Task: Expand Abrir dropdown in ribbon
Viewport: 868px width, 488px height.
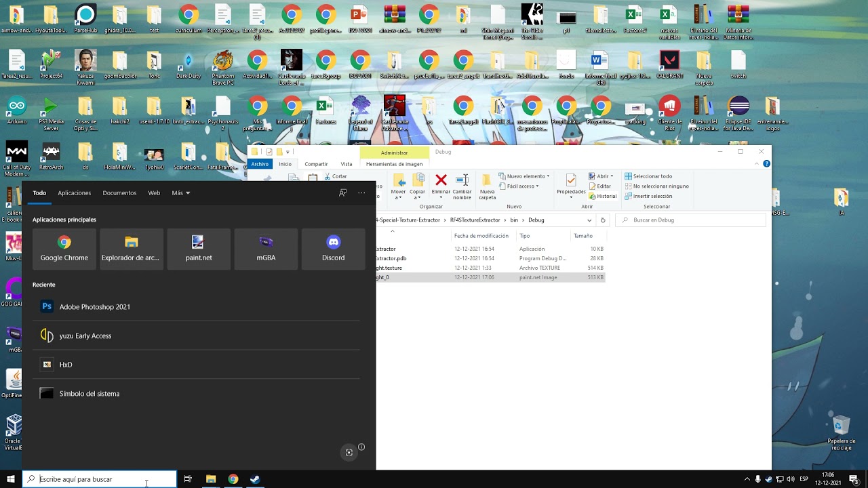Action: tap(601, 176)
